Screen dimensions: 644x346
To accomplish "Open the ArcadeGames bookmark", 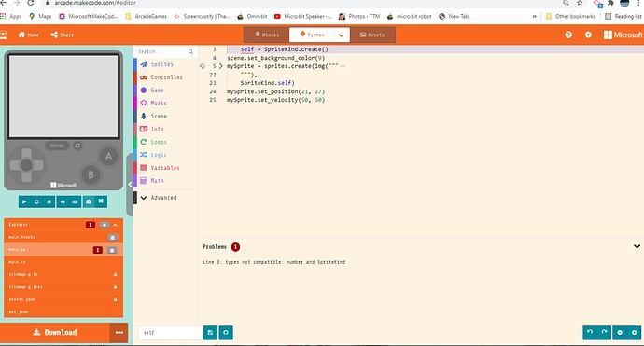I will tap(147, 17).
